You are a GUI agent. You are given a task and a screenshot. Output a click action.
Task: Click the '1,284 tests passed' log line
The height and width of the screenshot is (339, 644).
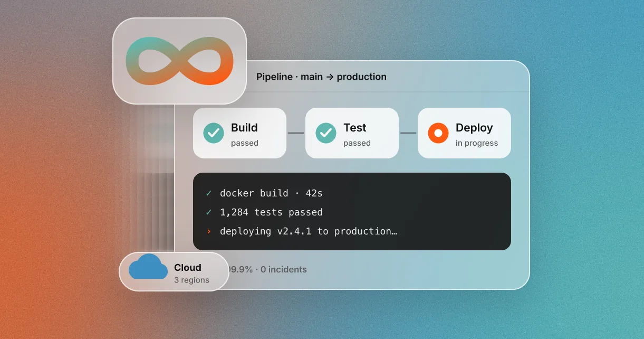click(271, 212)
